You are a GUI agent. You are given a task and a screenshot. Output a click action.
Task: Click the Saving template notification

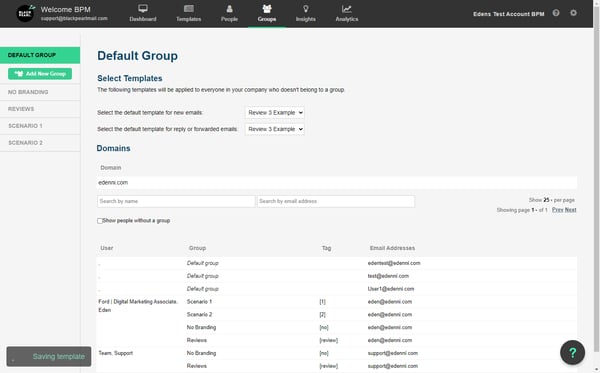pyautogui.click(x=49, y=357)
